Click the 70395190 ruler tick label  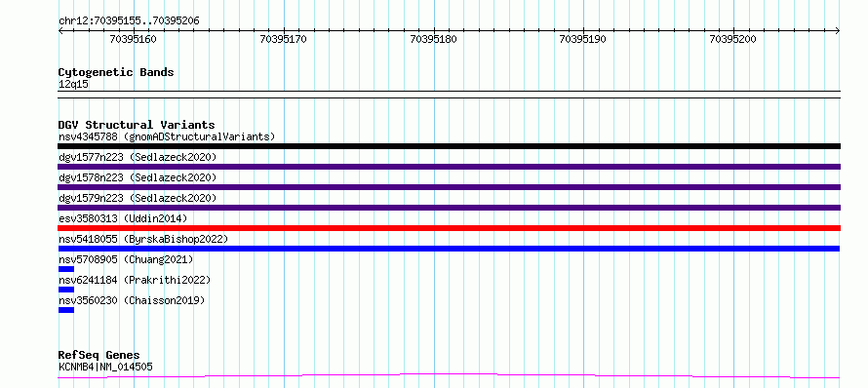point(583,39)
